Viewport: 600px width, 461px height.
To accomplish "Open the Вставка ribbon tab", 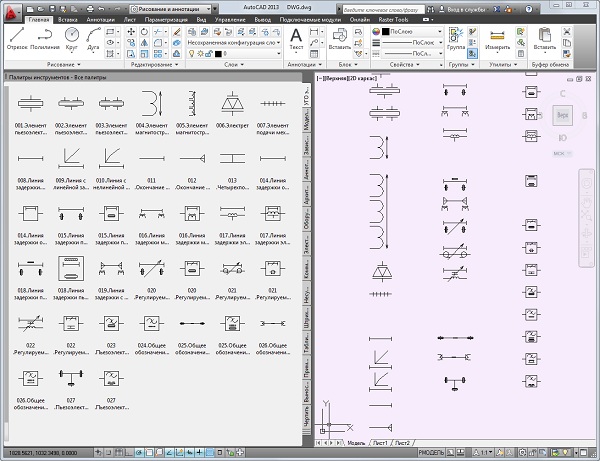I will tap(69, 18).
